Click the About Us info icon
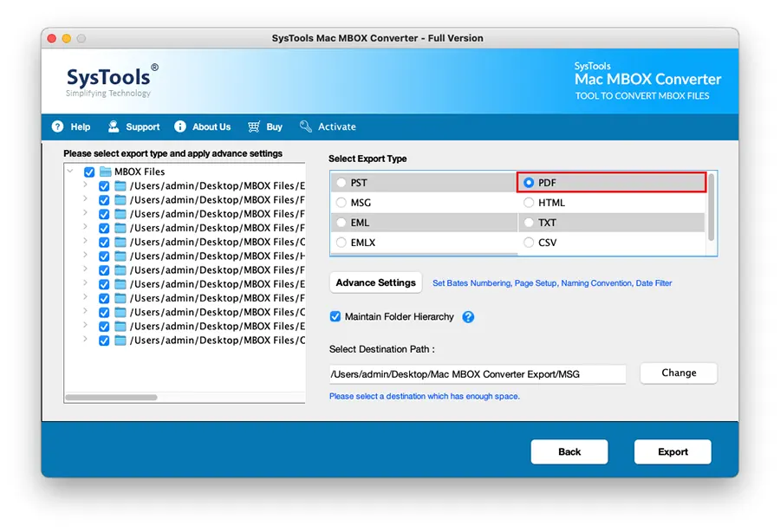The height and width of the screenshot is (532, 780). 180,127
